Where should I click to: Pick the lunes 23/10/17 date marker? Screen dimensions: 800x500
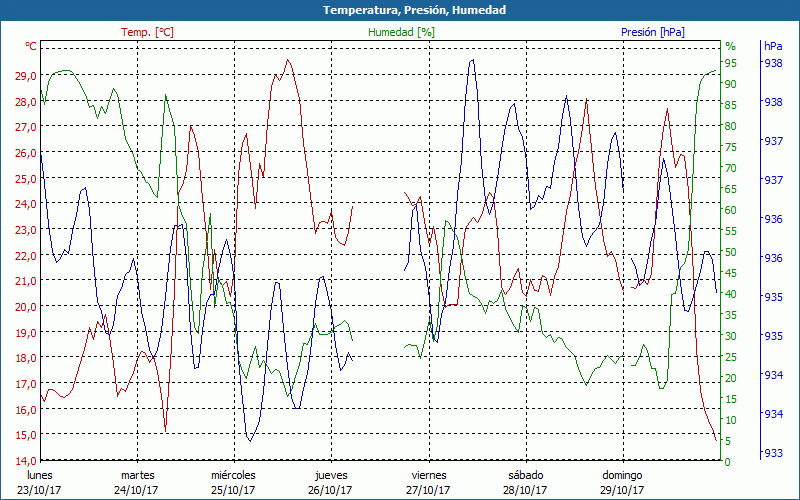pyautogui.click(x=41, y=482)
